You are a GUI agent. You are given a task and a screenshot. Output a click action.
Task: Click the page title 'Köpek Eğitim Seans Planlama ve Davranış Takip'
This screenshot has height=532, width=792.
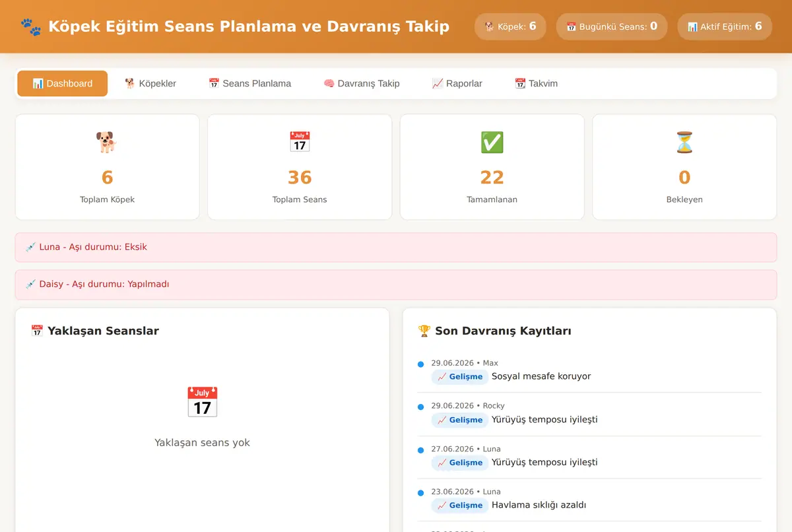249,26
